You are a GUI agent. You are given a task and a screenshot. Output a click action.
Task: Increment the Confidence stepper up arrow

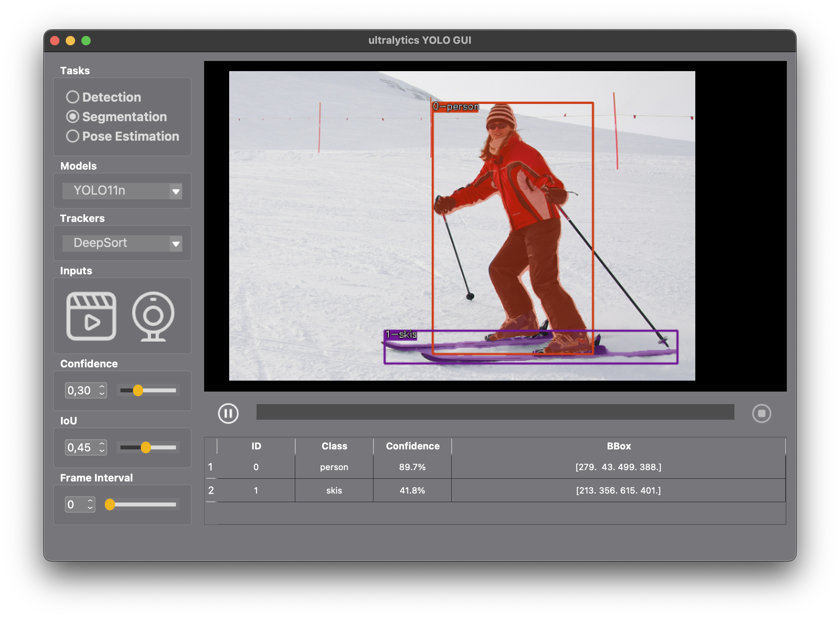102,387
